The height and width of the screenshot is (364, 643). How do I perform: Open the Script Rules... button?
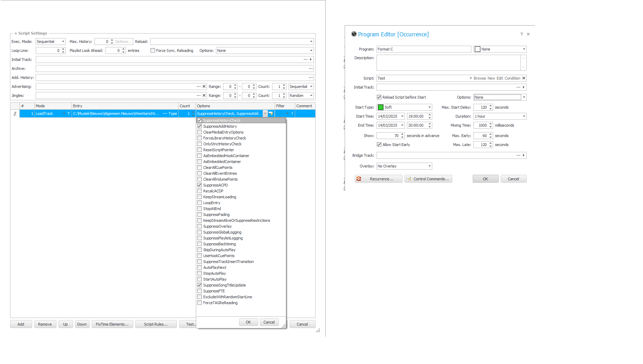[x=156, y=324]
